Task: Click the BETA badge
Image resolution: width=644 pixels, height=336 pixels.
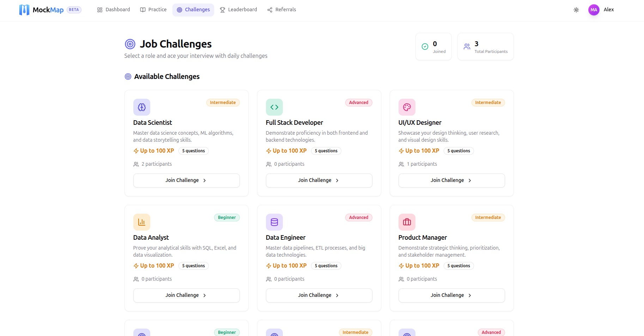Action: (74, 10)
